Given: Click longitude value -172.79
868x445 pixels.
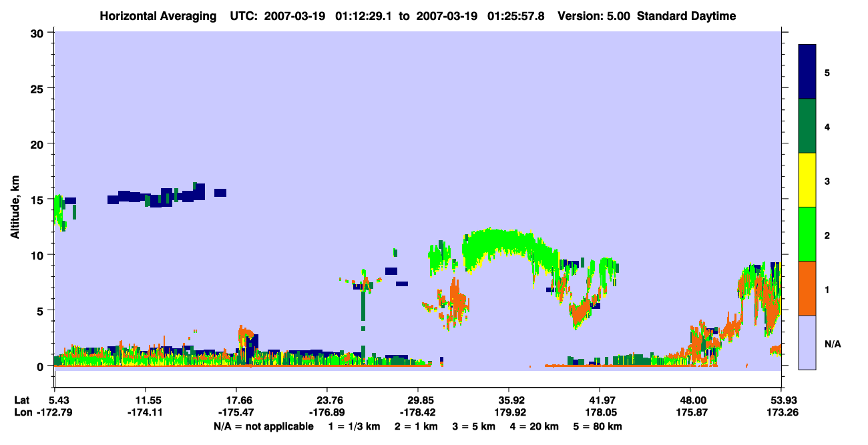Looking at the screenshot, I should pyautogui.click(x=54, y=412).
